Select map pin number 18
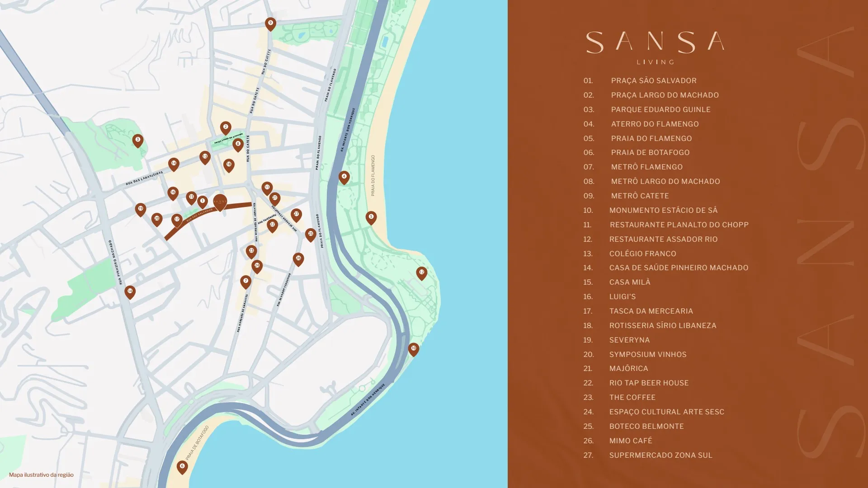Image resolution: width=868 pixels, height=488 pixels. (x=229, y=166)
